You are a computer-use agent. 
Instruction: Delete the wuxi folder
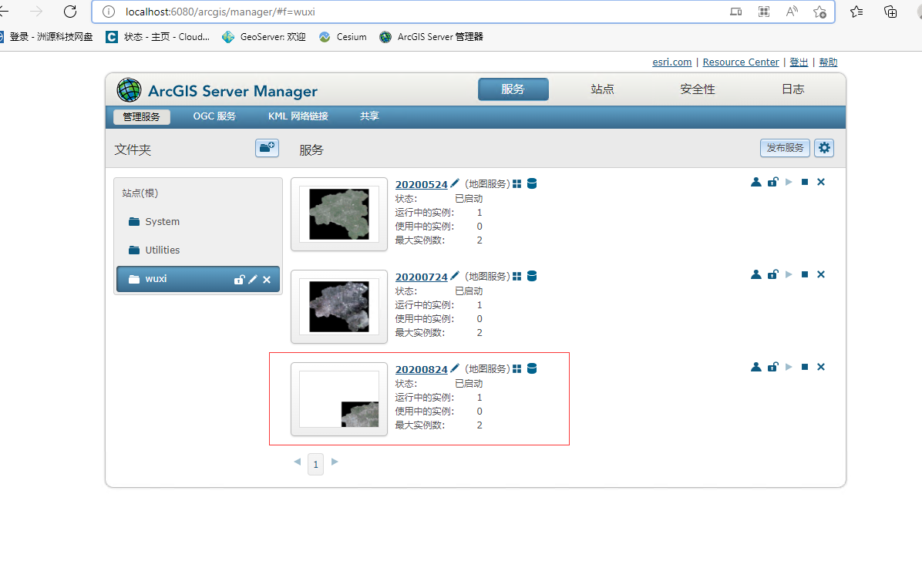(267, 280)
